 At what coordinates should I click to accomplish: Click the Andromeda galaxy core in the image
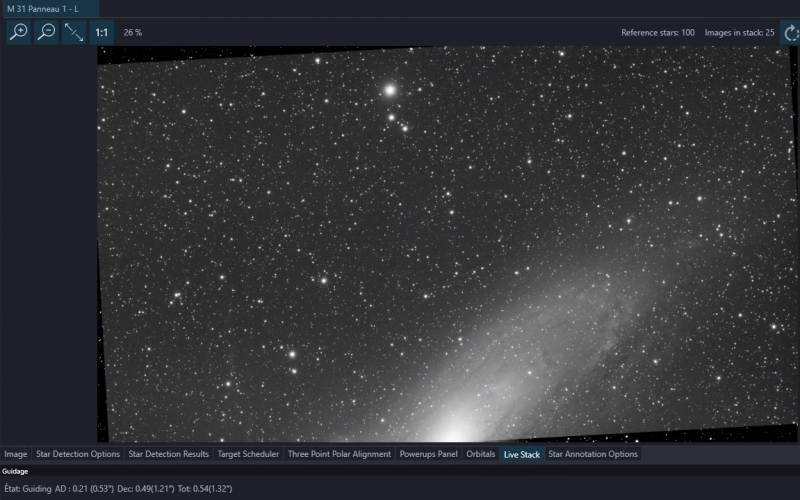tap(454, 433)
